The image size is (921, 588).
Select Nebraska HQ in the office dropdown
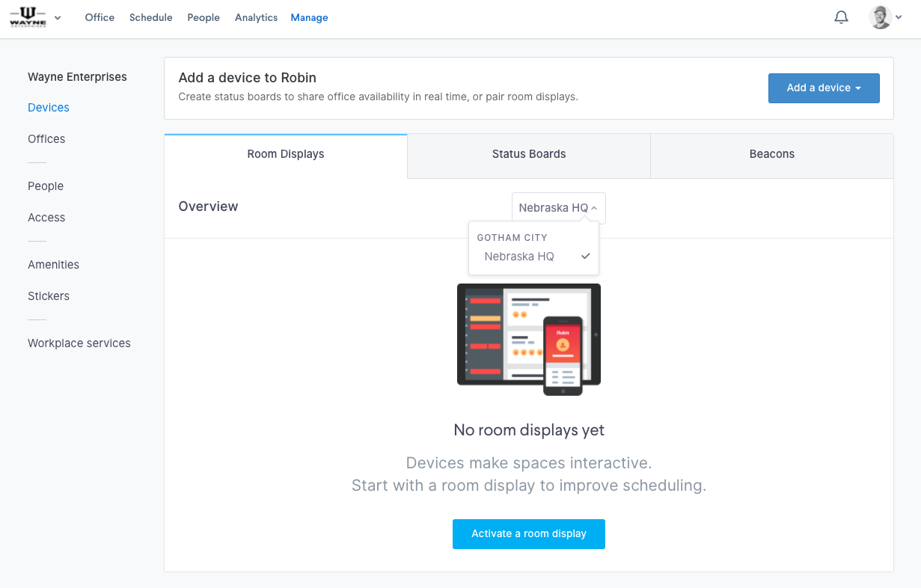click(518, 256)
